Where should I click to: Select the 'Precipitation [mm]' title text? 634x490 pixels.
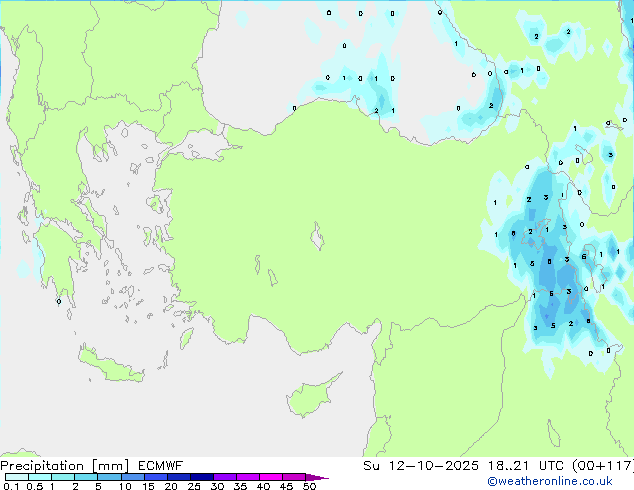(65, 466)
